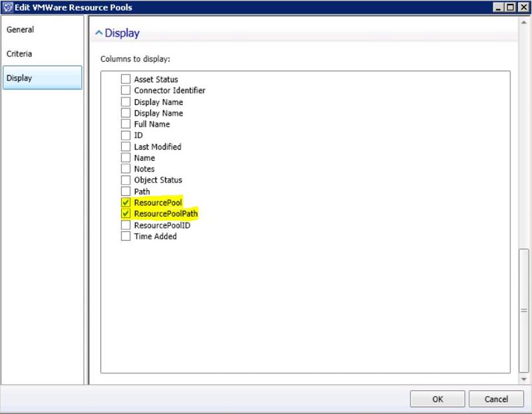Viewport: 532px width, 414px height.
Task: Click the scrollbar down arrow
Action: 524,379
